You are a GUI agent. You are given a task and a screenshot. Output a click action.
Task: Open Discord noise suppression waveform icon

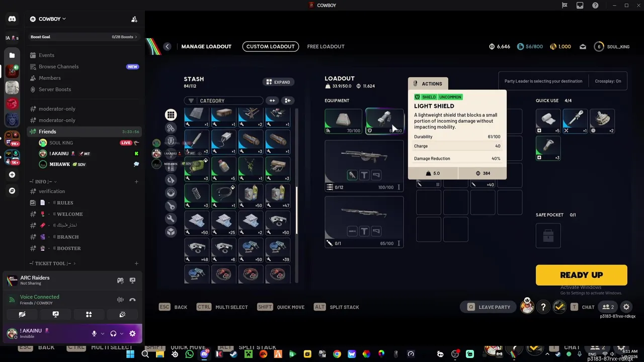(x=120, y=300)
